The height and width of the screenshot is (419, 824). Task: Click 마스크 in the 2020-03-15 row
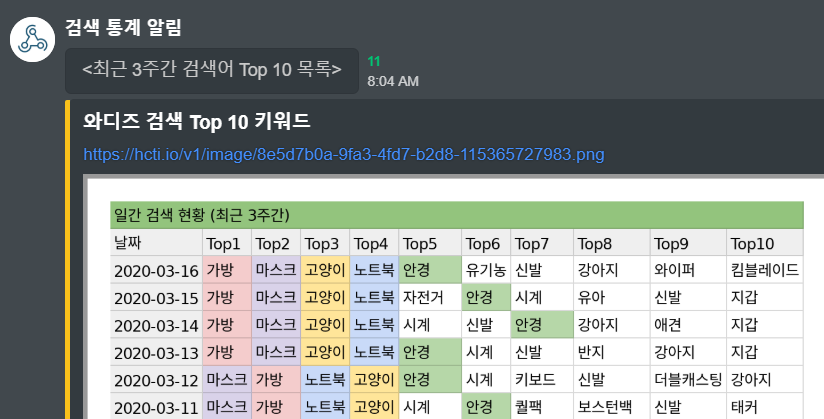pyautogui.click(x=276, y=298)
